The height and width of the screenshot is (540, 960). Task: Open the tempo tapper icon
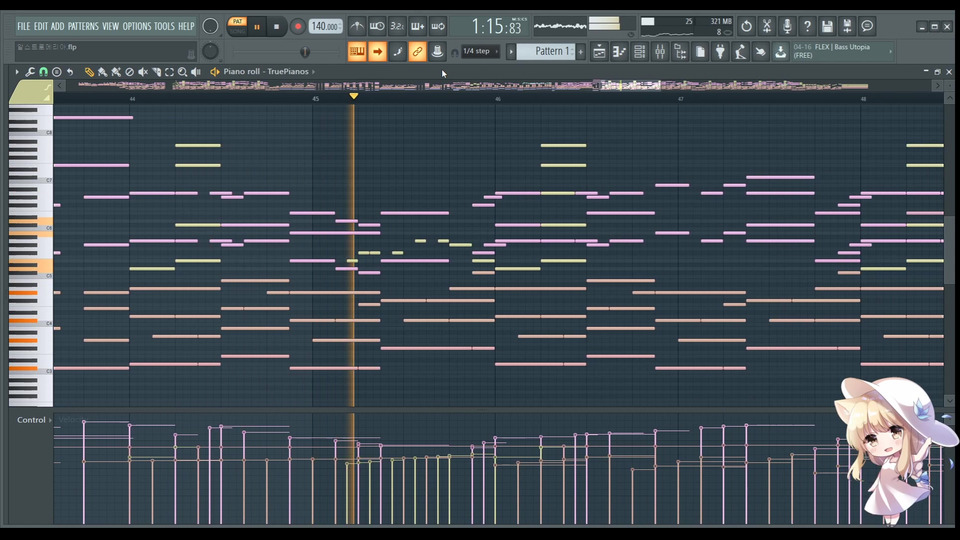[x=740, y=52]
